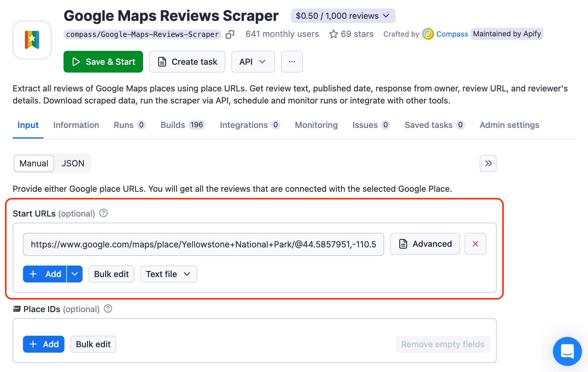This screenshot has width=588, height=372.
Task: Click the Create task button
Action: click(187, 62)
